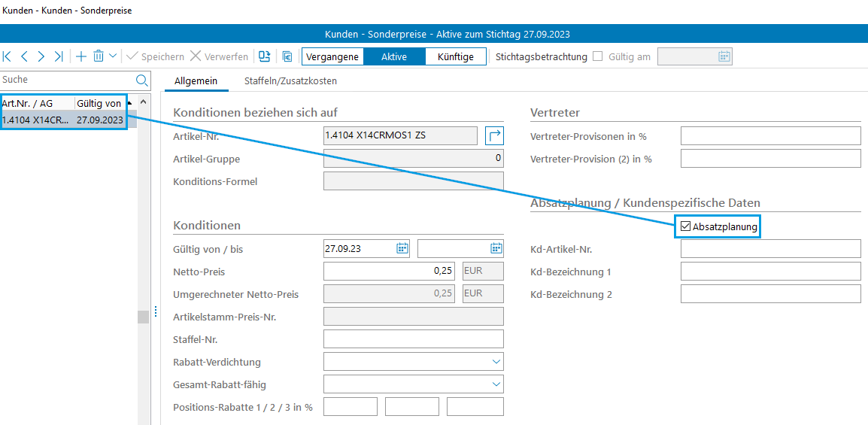Screen dimensions: 868x425
Task: Enable the Stichtagsbetrachtung checkbox
Action: click(x=598, y=56)
